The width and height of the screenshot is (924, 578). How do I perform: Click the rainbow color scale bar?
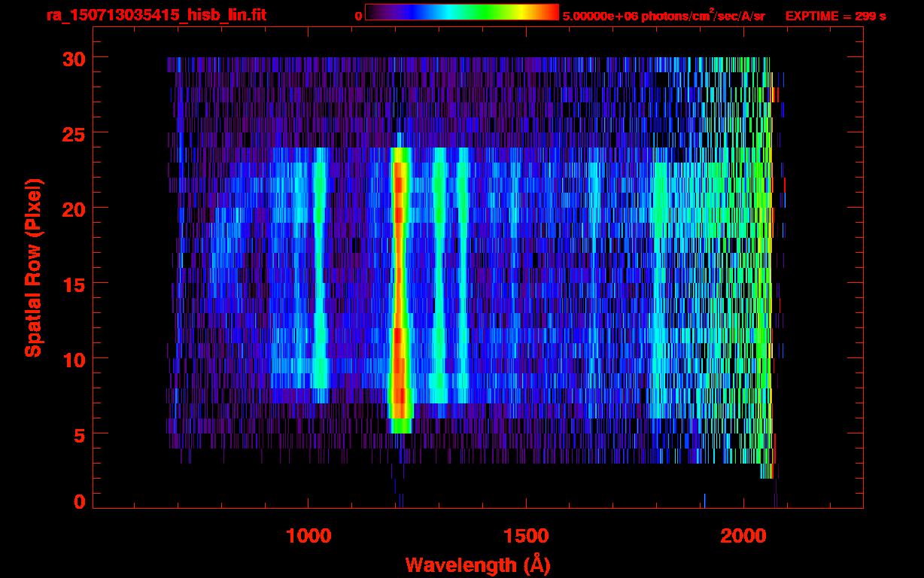(462, 12)
